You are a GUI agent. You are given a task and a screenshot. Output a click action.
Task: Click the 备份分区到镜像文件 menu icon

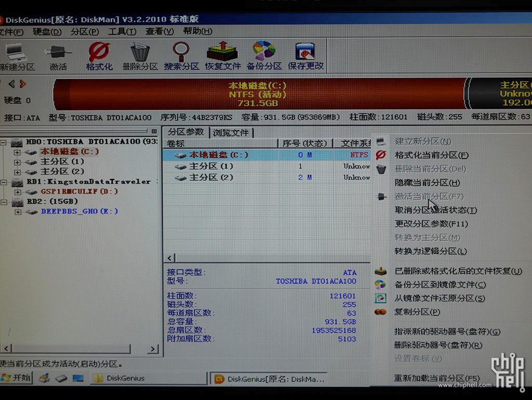380,284
